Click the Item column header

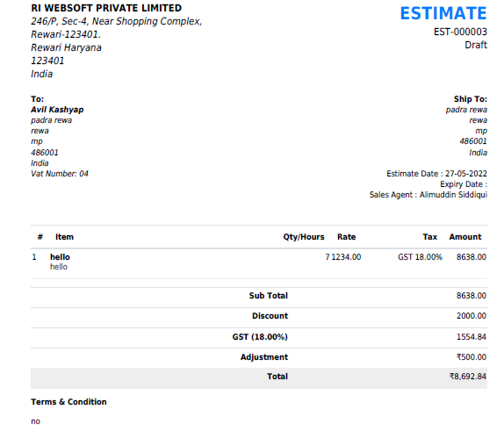pos(64,237)
